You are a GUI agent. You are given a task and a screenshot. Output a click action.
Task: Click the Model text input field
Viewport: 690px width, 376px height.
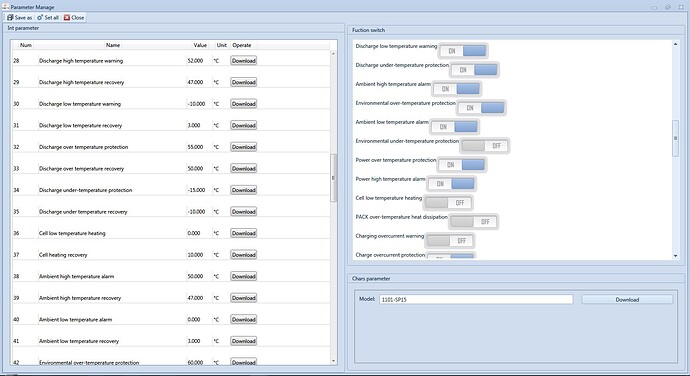click(476, 299)
